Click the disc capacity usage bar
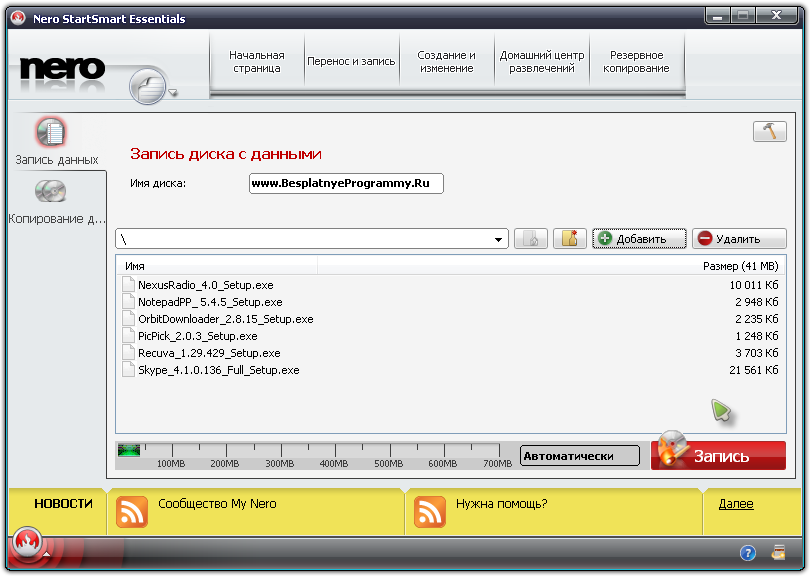The width and height of the screenshot is (810, 576). tap(315, 455)
